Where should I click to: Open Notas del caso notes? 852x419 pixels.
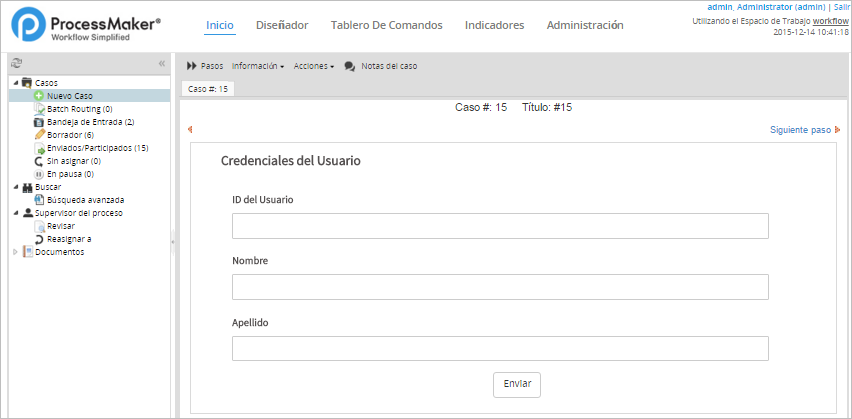[x=381, y=66]
